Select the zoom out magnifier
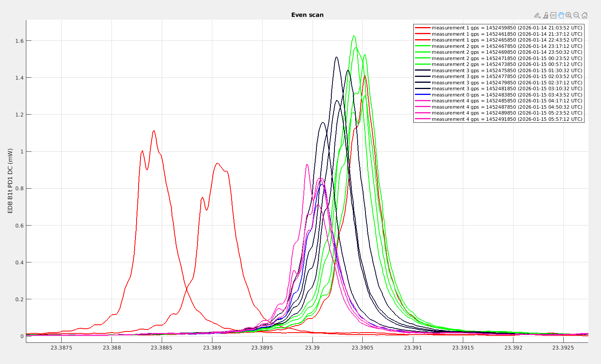This screenshot has height=364, width=601. pos(576,15)
